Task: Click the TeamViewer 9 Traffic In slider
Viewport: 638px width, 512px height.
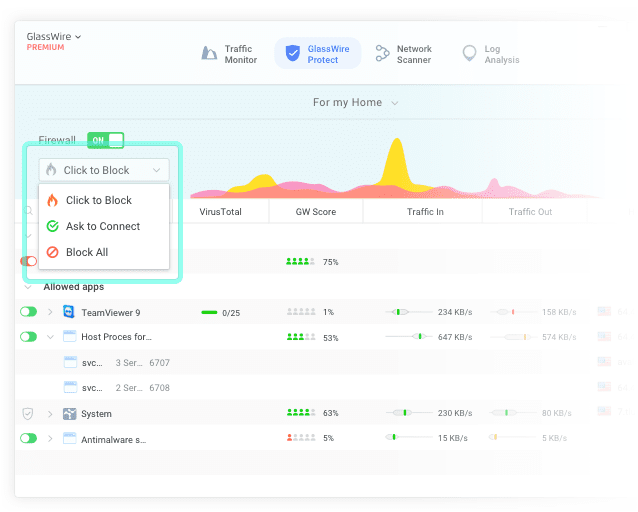Action: (x=408, y=312)
